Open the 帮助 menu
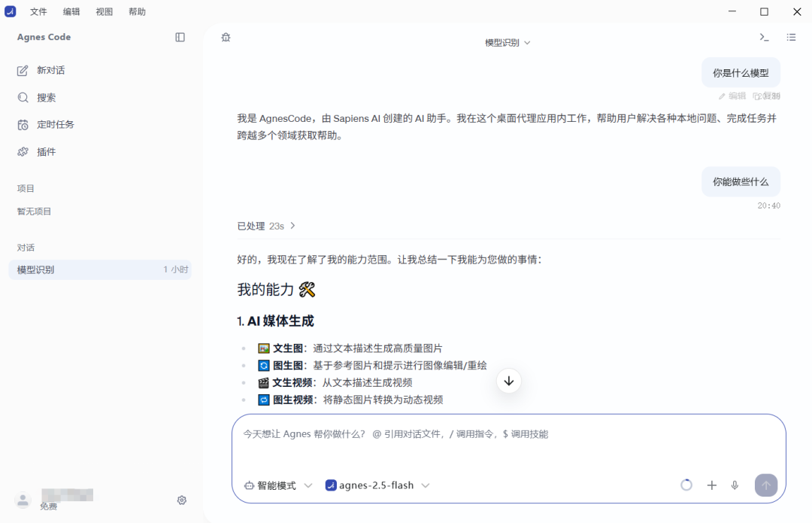This screenshot has height=523, width=812. [138, 12]
